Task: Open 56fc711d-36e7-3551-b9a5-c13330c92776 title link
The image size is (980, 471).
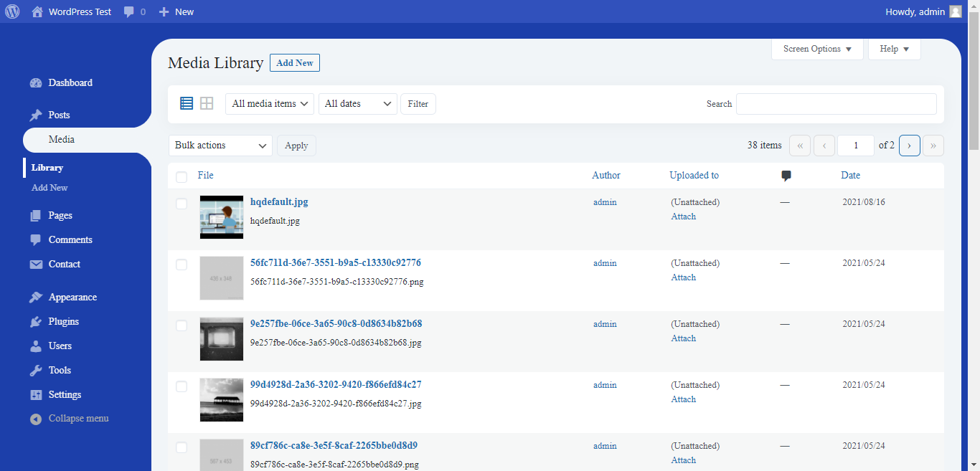Action: 336,263
